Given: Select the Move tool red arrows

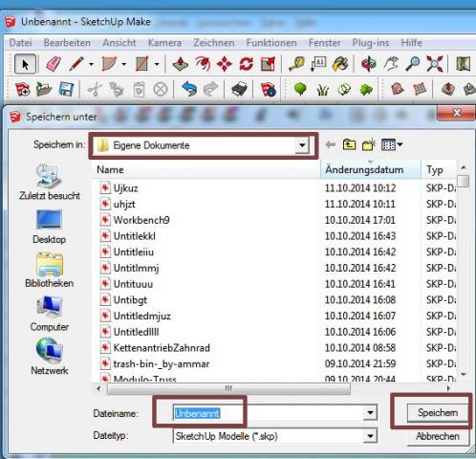Looking at the screenshot, I should [x=225, y=64].
